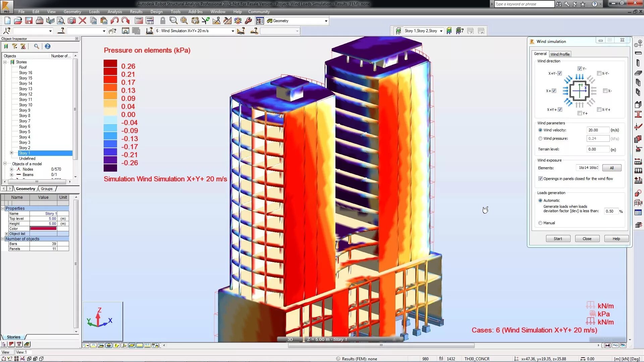Activate the Calculator icon
Viewport: 644px width, 362px height.
coord(138,20)
